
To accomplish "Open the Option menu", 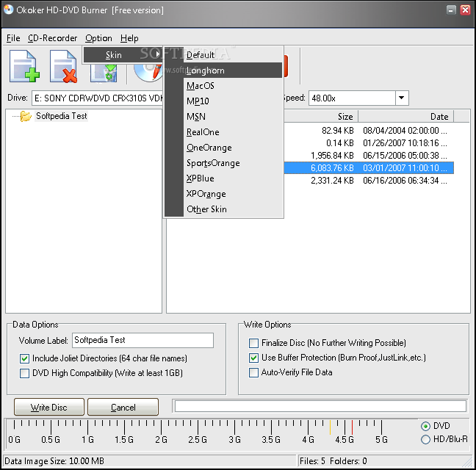I will click(98, 38).
